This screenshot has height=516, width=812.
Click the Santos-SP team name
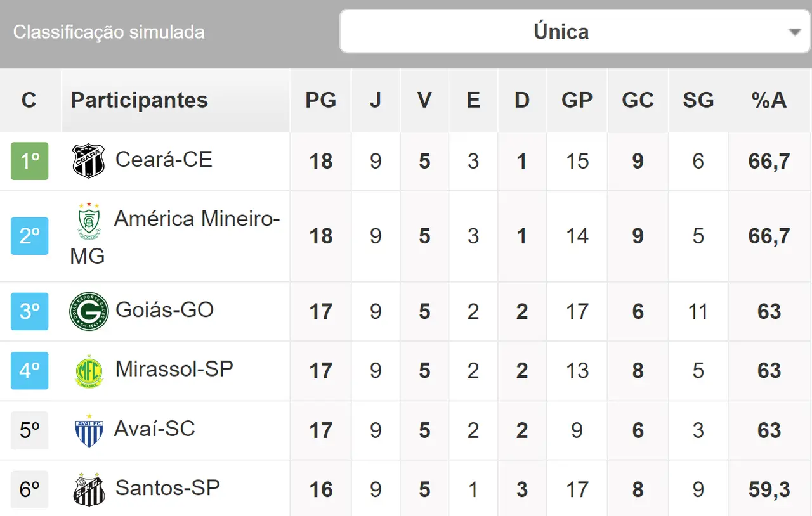[x=167, y=488]
